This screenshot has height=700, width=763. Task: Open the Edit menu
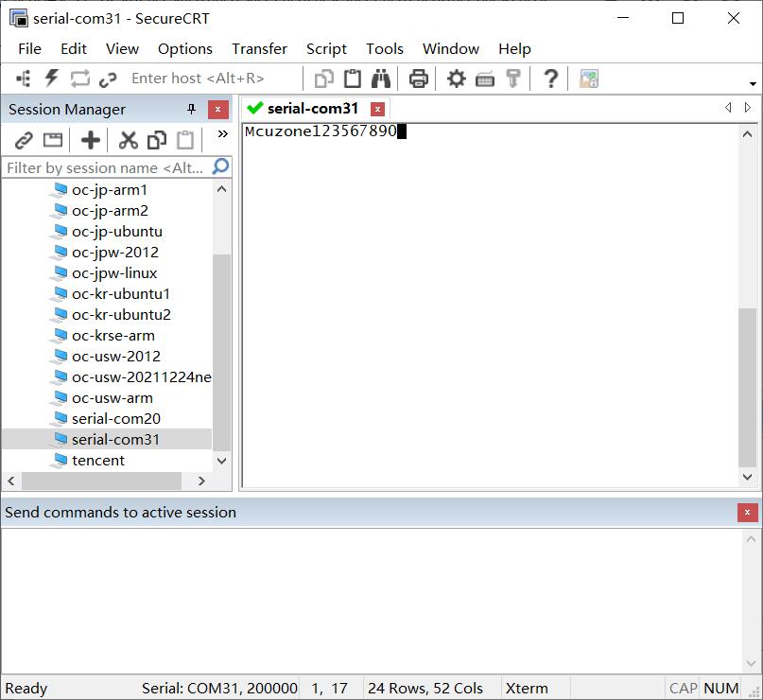click(74, 48)
